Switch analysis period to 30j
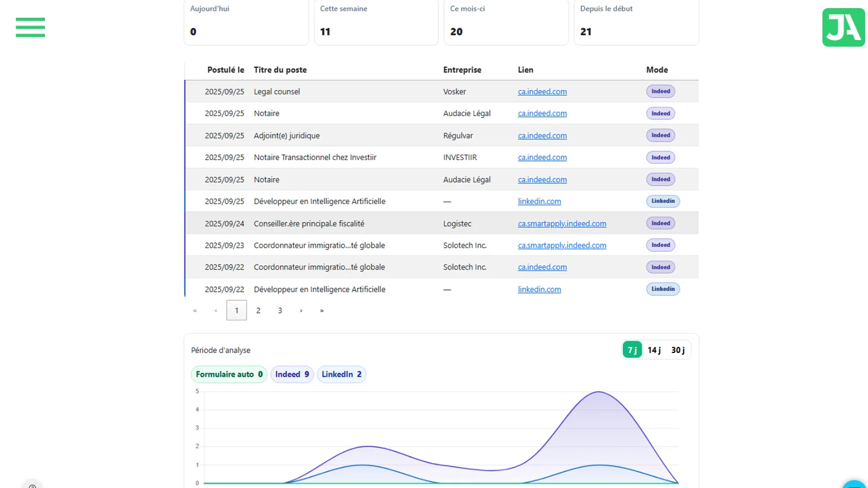This screenshot has height=488, width=868. tap(678, 350)
